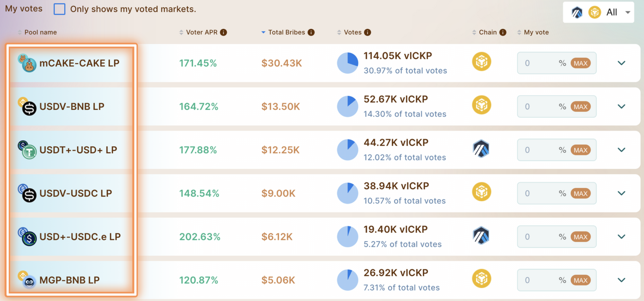
Task: Click the mCAKE-CAKE LP token icon
Action: tap(28, 63)
